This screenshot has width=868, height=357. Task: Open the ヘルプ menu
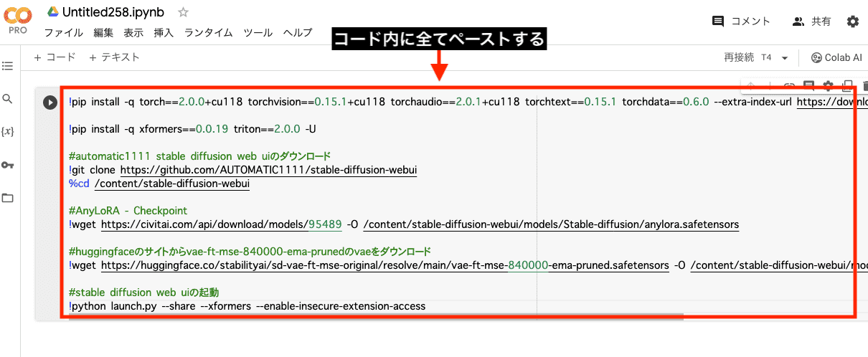pos(297,33)
